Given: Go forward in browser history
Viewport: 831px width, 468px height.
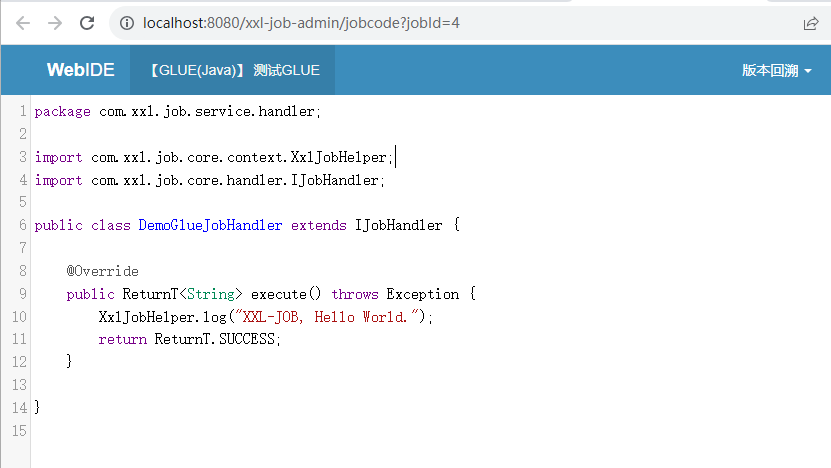Looking at the screenshot, I should click(55, 23).
